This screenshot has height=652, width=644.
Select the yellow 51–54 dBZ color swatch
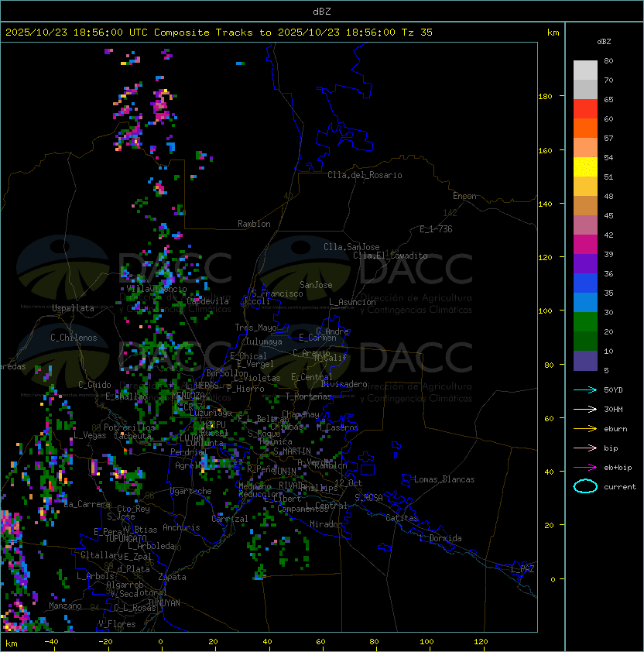pyautogui.click(x=585, y=167)
